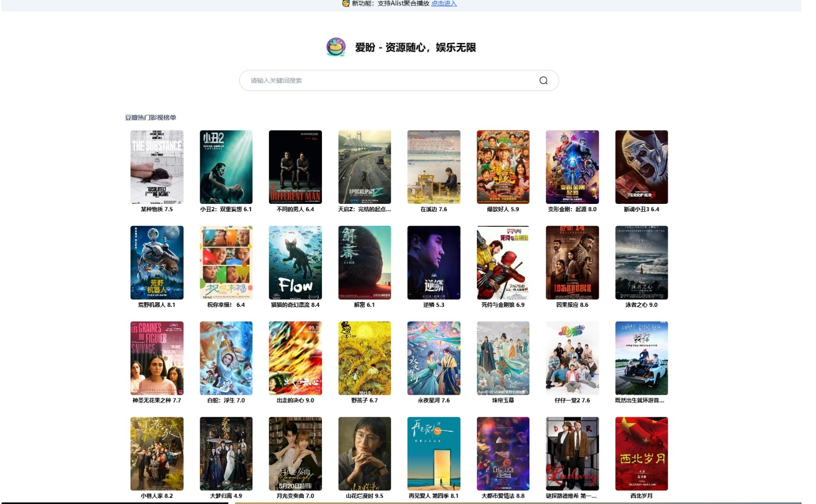Click the title text 永夜星河 7.6

click(x=434, y=400)
